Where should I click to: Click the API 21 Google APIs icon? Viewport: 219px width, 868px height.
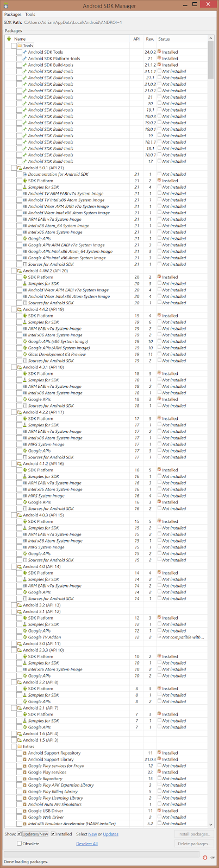(x=24, y=239)
